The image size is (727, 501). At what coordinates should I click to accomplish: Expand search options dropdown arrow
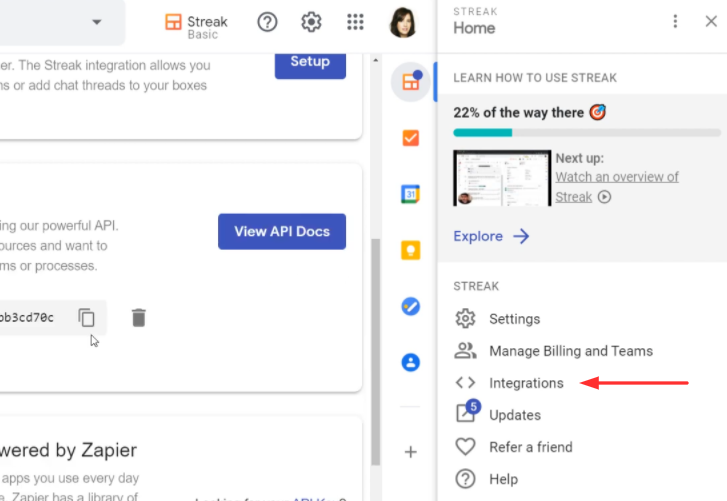[x=96, y=22]
